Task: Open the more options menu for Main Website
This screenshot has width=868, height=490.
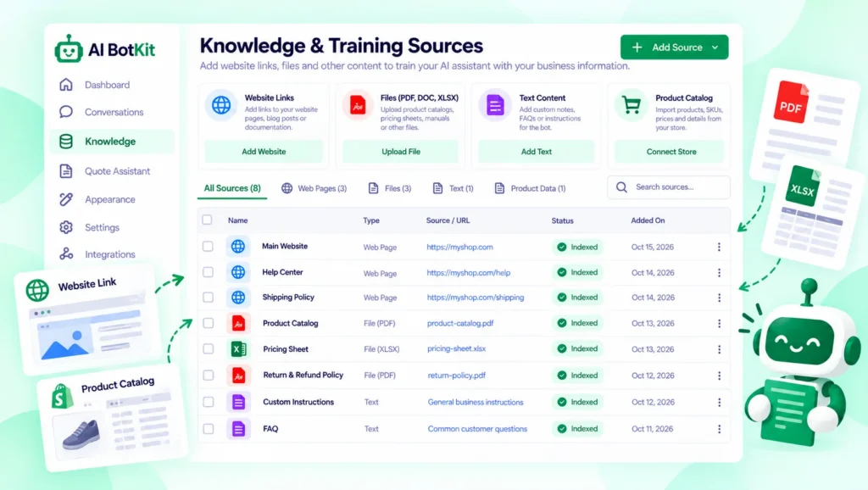Action: (719, 247)
